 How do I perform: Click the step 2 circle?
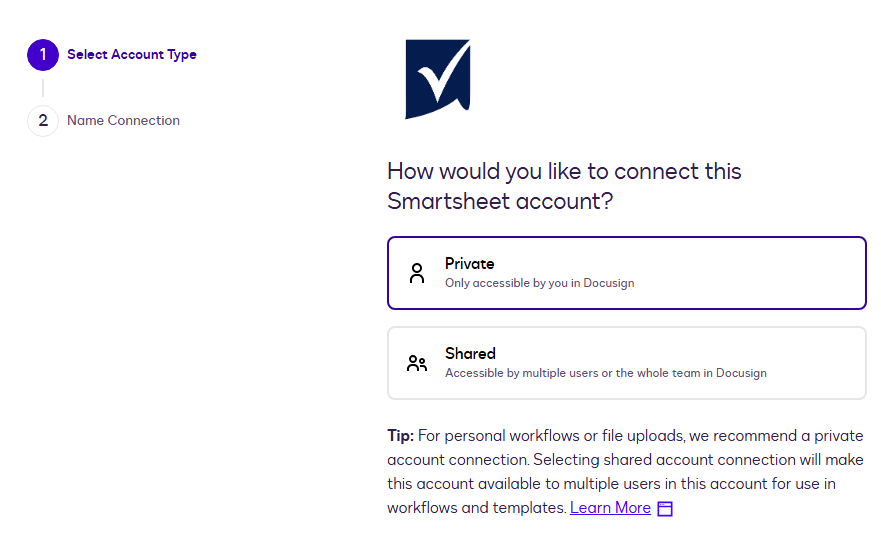pos(43,121)
